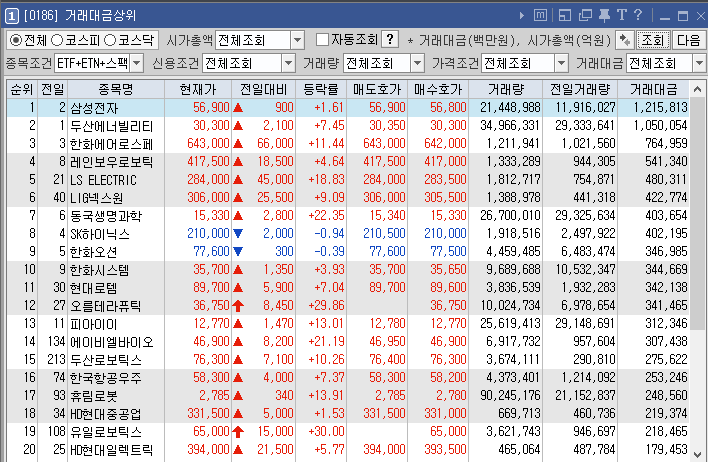Image resolution: width=708 pixels, height=462 pixels.
Task: Click the small play arrow icon in title bar
Action: coord(522,16)
